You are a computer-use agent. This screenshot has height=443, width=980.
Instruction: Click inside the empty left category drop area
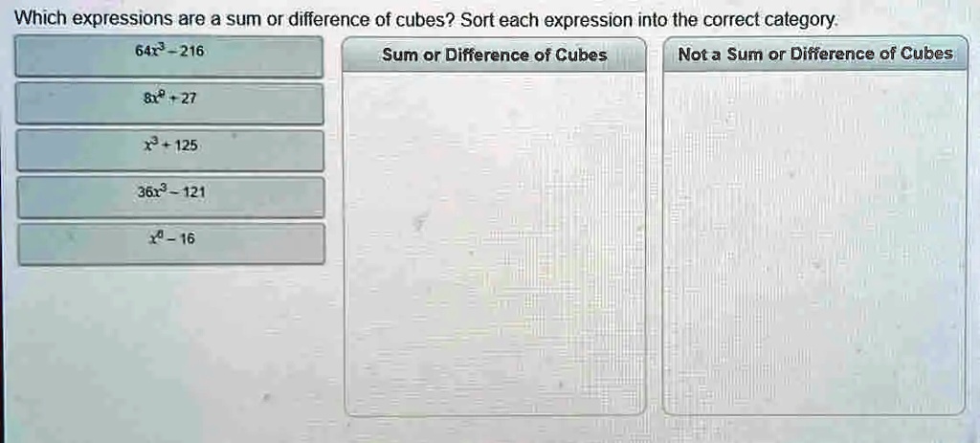click(494, 239)
